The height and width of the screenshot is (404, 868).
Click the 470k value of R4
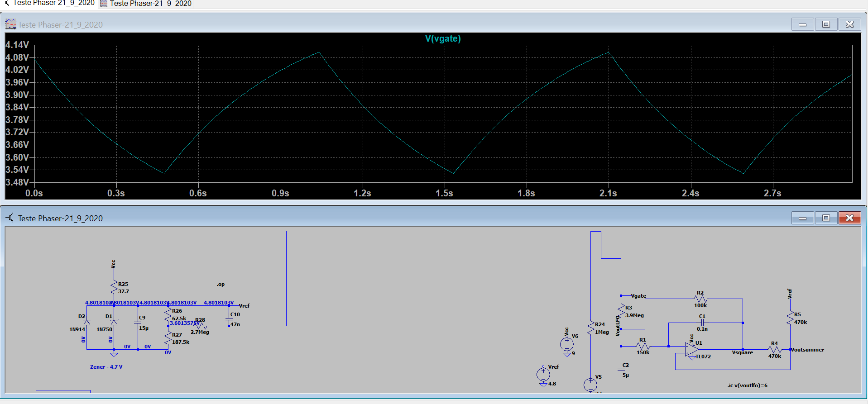coord(775,356)
